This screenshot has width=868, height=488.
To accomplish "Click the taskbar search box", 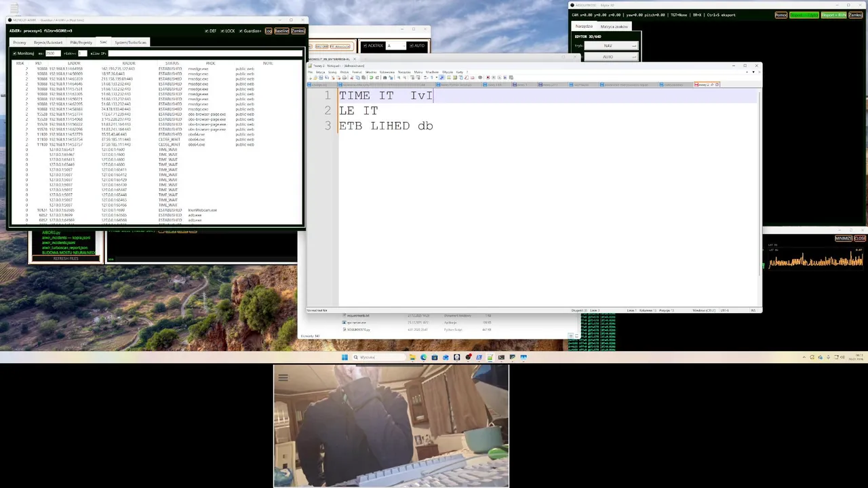I will coord(378,357).
